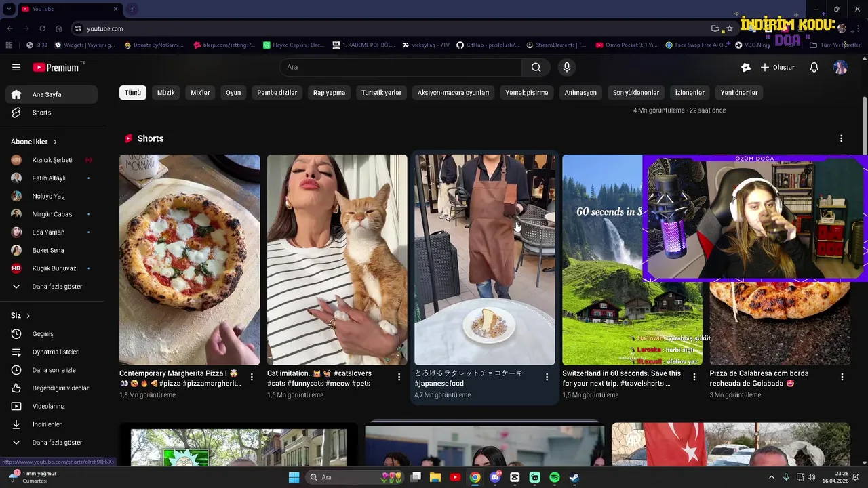Select the Turistik yerler chip

coord(381,92)
